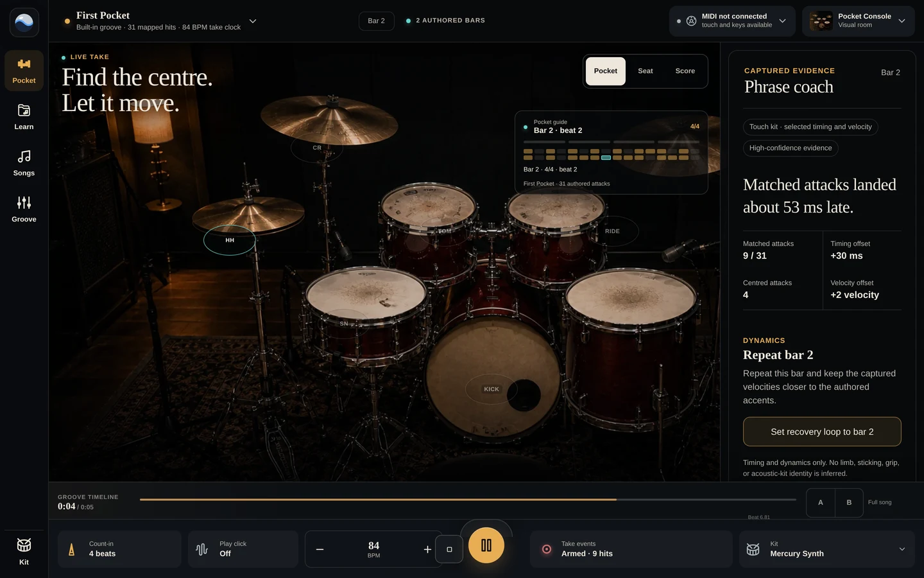The height and width of the screenshot is (578, 924).
Task: Click the Repeat bar 2 heading
Action: pos(778,355)
